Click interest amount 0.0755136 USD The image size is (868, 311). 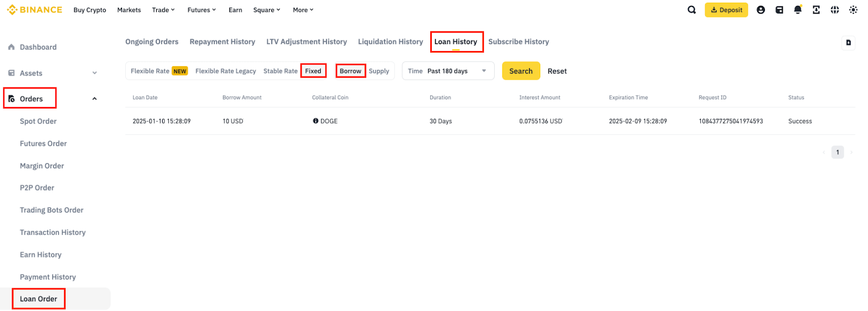(x=541, y=121)
